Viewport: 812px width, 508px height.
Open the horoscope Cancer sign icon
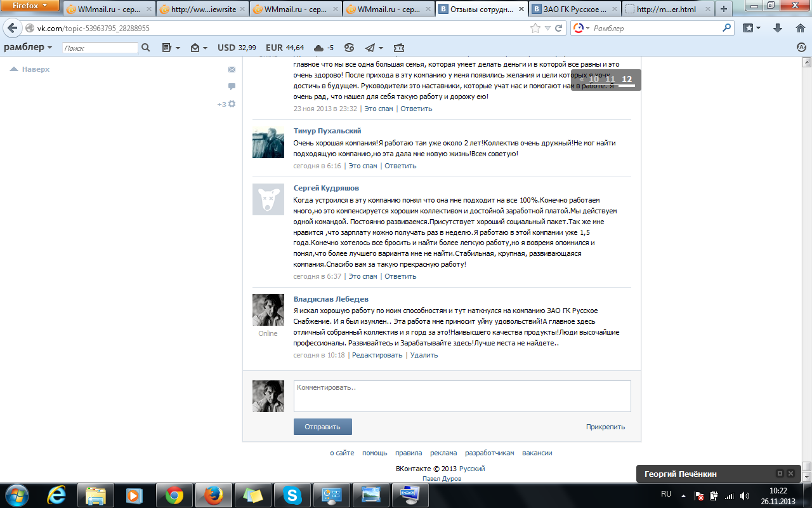(349, 48)
